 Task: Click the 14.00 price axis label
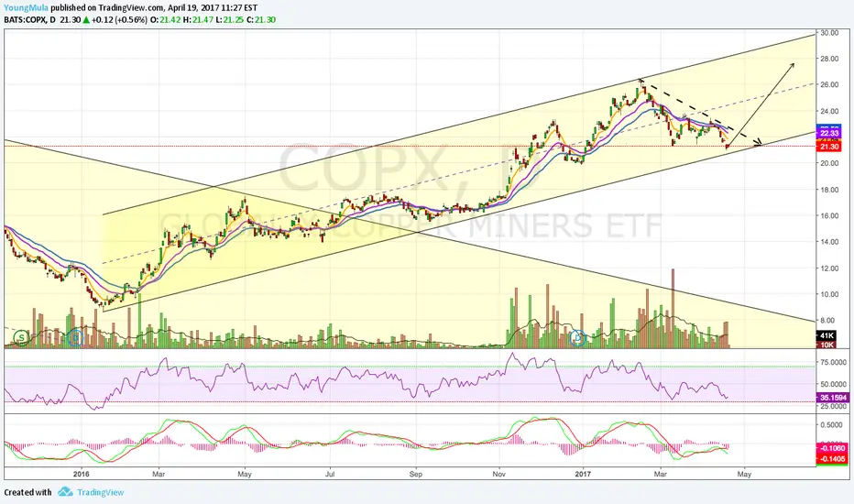[x=829, y=242]
